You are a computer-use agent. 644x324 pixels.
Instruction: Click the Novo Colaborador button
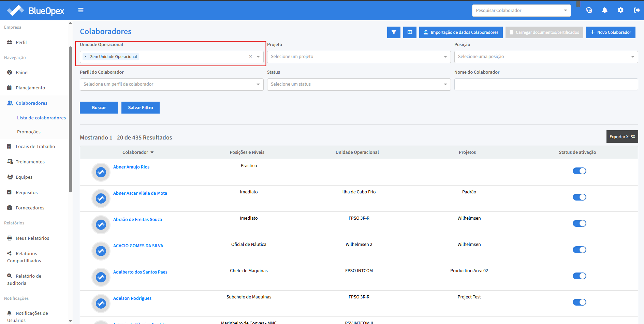point(611,32)
